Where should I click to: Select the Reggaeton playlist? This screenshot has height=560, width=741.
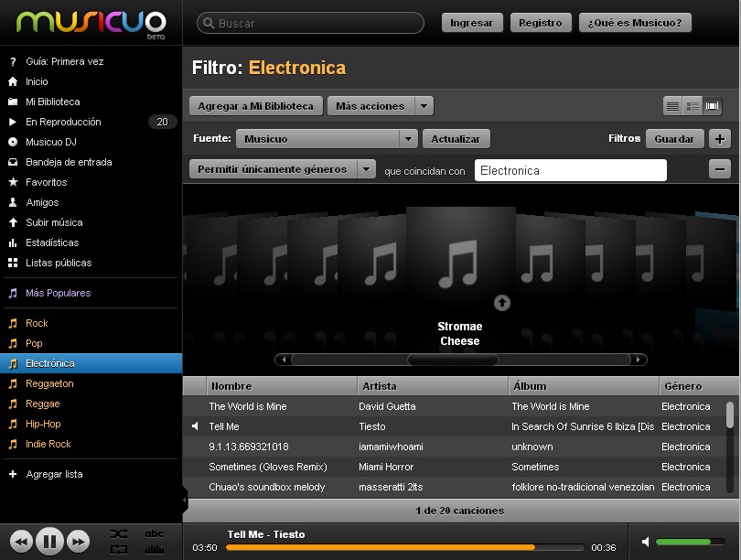[x=91, y=383]
